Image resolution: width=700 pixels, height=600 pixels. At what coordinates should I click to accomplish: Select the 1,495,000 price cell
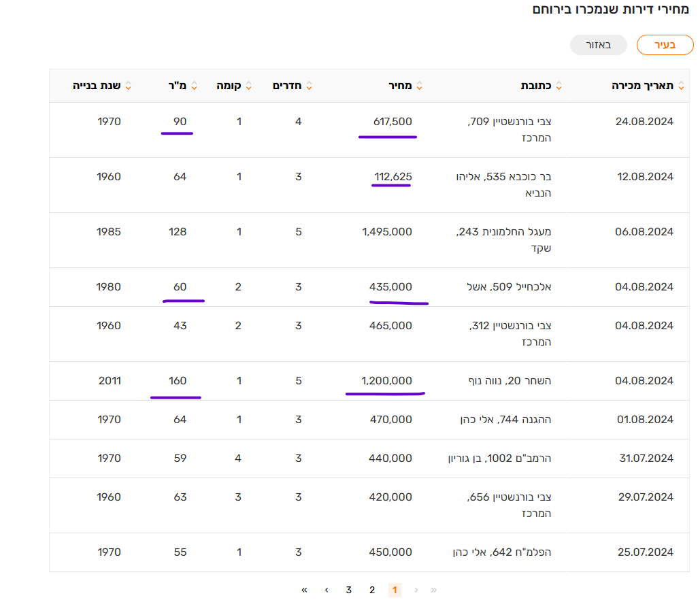[387, 231]
